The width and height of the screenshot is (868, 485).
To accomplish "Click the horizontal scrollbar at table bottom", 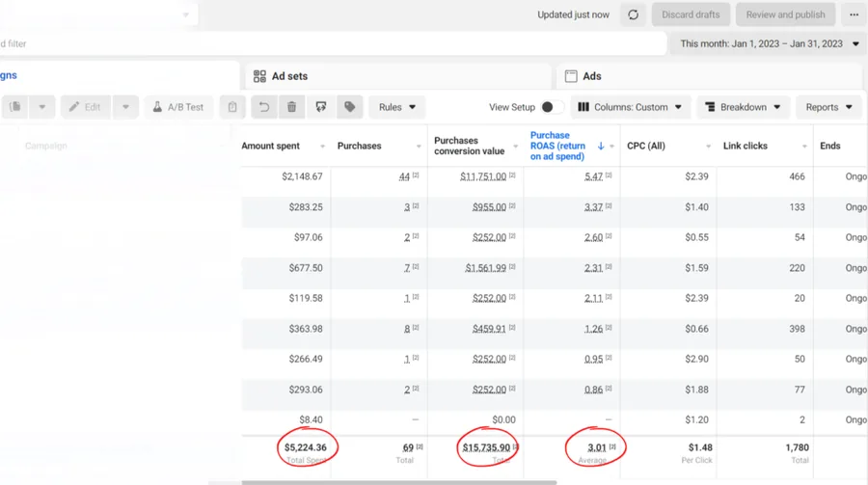I will pos(398,483).
